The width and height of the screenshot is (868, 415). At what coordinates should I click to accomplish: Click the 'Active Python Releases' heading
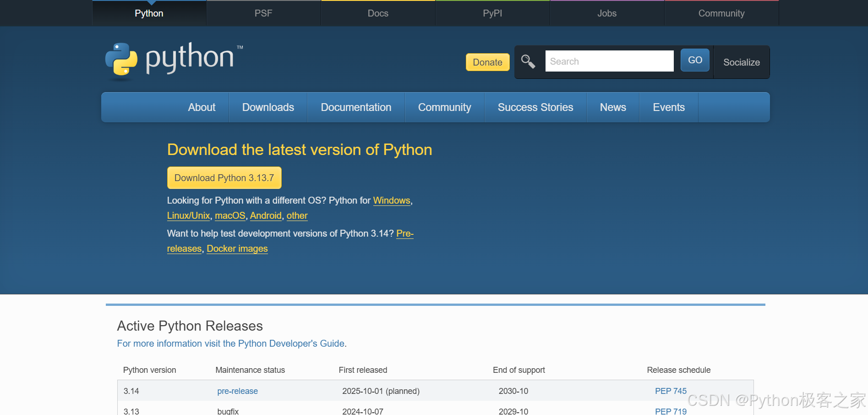(x=190, y=326)
